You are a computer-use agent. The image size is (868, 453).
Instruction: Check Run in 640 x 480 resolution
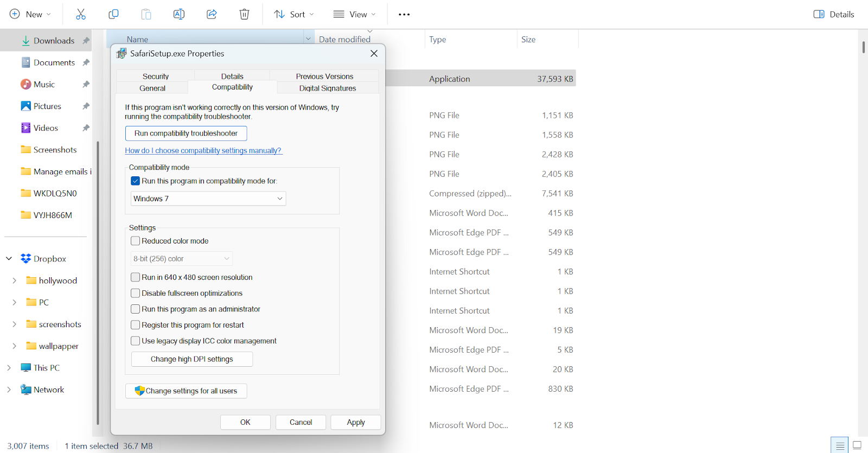pos(136,277)
